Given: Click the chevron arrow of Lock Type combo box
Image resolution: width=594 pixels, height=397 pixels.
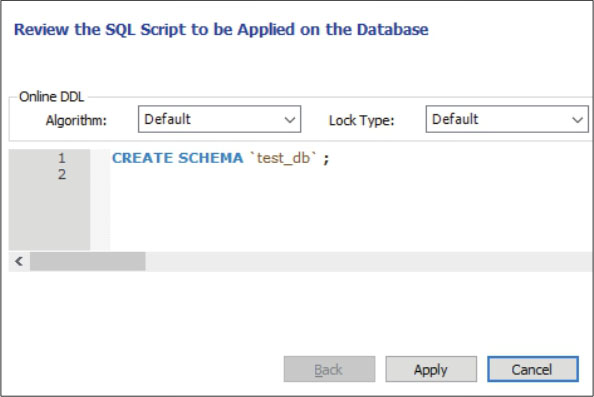Looking at the screenshot, I should 577,120.
